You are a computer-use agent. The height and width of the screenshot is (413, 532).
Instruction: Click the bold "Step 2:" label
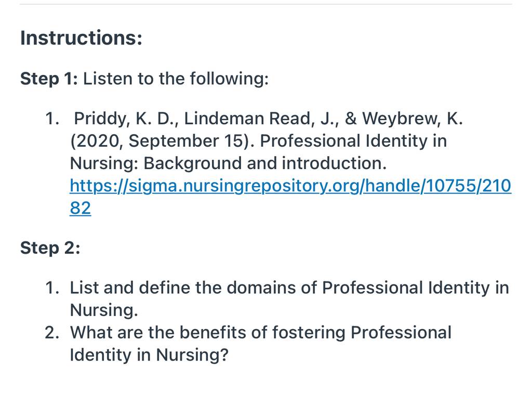50,248
